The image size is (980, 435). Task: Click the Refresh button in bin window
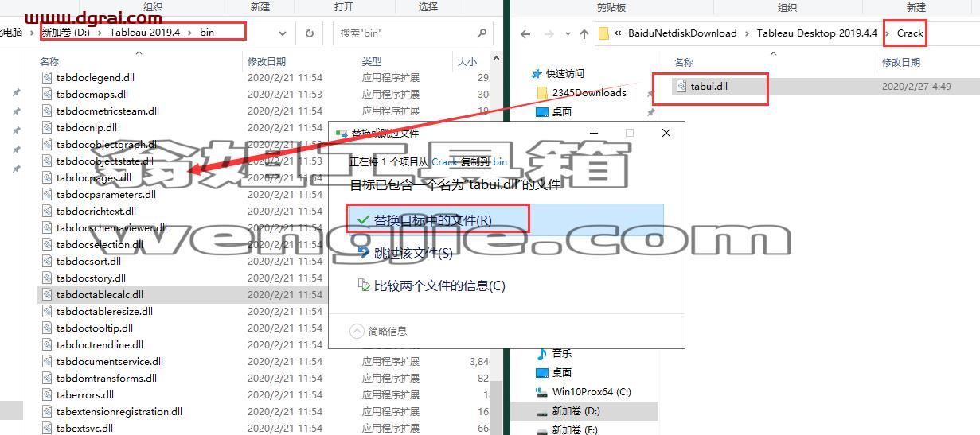click(309, 33)
